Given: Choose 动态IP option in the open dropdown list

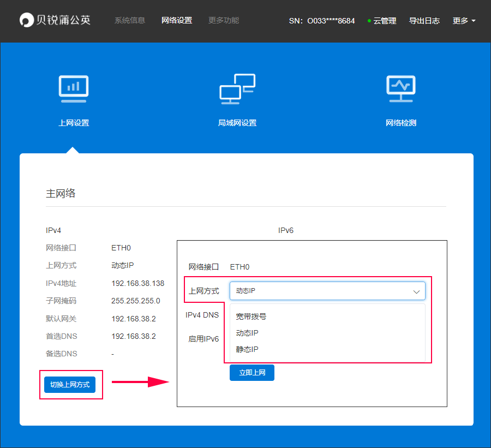Looking at the screenshot, I should point(247,333).
